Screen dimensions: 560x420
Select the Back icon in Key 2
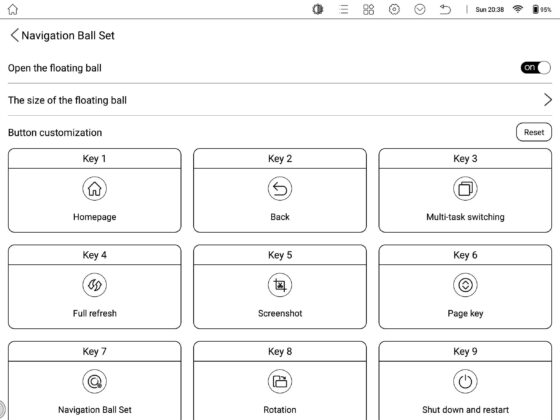point(280,189)
